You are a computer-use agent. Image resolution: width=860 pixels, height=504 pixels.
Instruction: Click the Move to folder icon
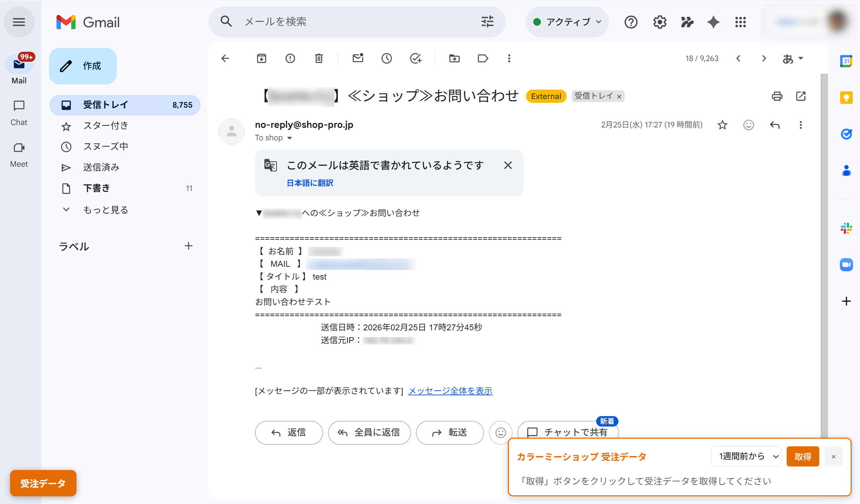click(x=454, y=58)
